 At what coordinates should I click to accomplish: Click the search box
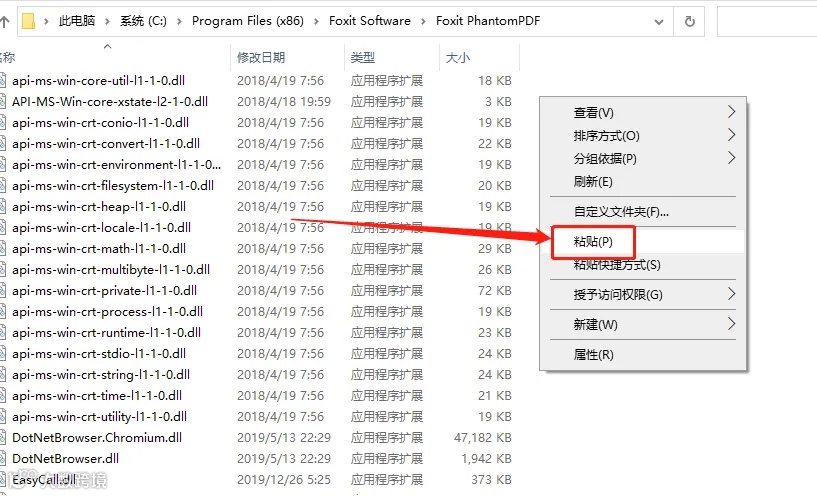click(x=767, y=21)
